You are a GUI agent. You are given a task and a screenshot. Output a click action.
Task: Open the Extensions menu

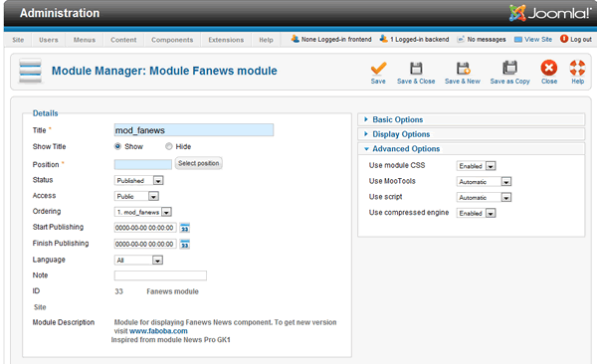(226, 40)
